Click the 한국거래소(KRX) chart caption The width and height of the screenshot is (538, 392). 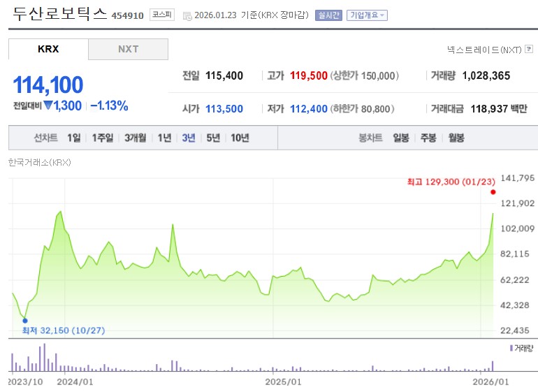coord(39,162)
